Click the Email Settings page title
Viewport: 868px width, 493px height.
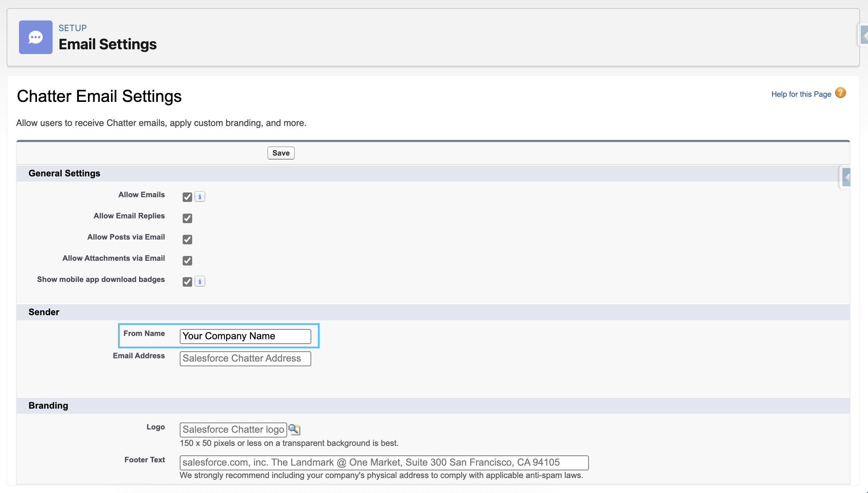click(x=108, y=45)
